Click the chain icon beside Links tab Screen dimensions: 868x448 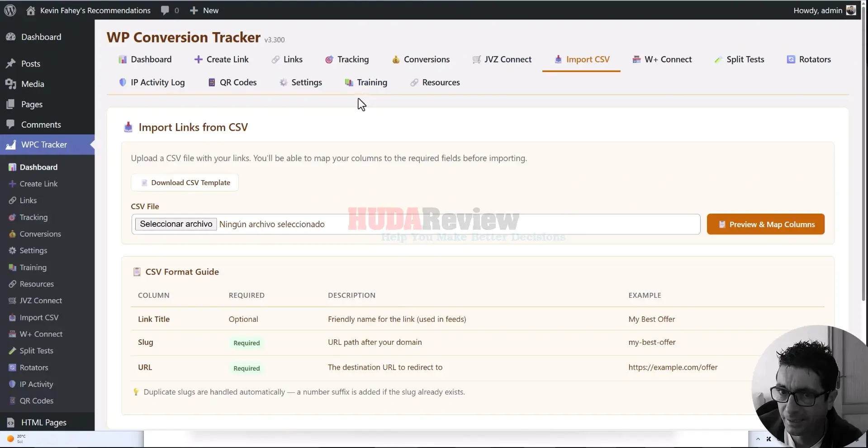pyautogui.click(x=275, y=60)
